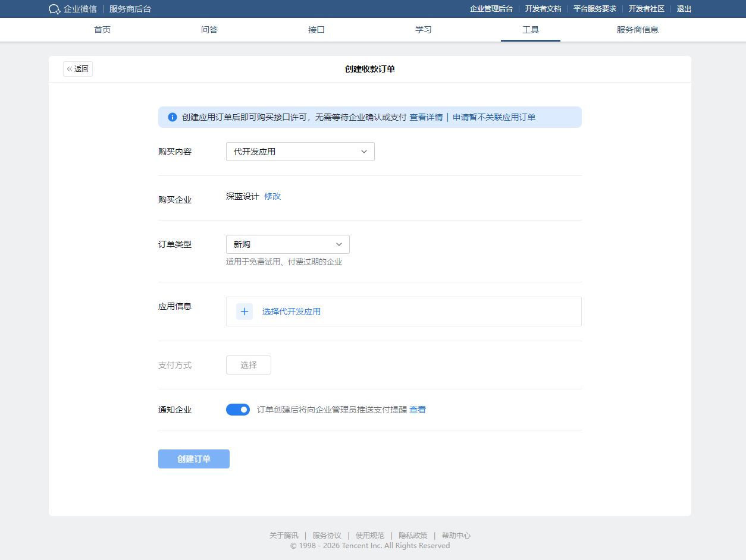Switch to the 首页 tab

(102, 30)
